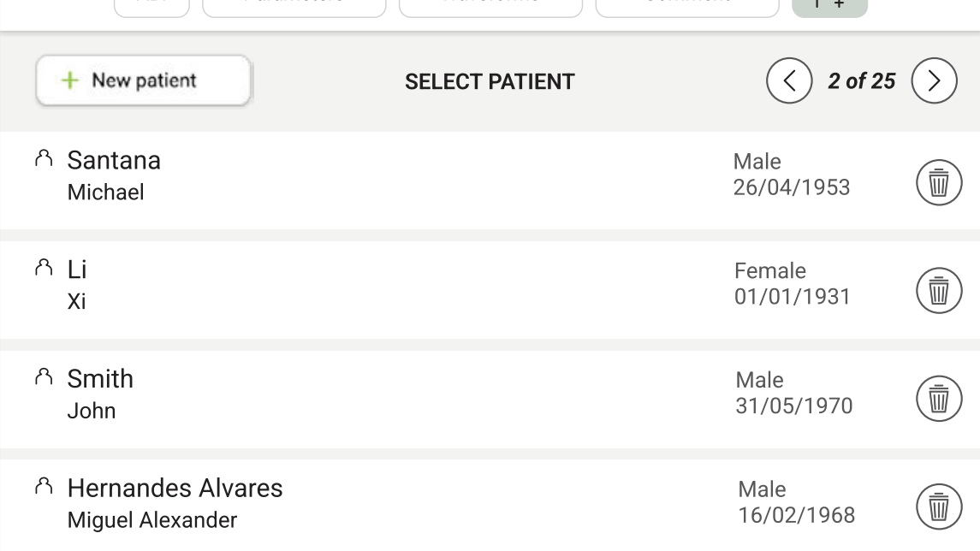Image resolution: width=980 pixels, height=551 pixels.
Task: Go to the next patient page
Action: click(934, 80)
